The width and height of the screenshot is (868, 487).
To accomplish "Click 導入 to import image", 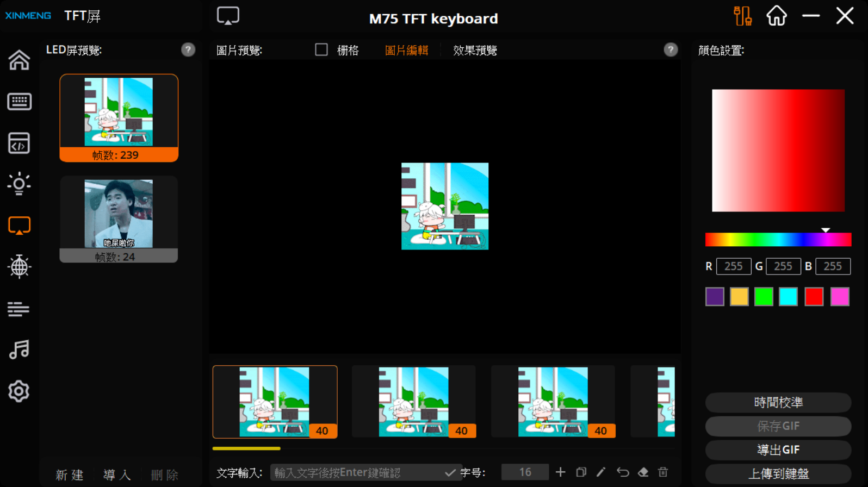I will tap(117, 475).
